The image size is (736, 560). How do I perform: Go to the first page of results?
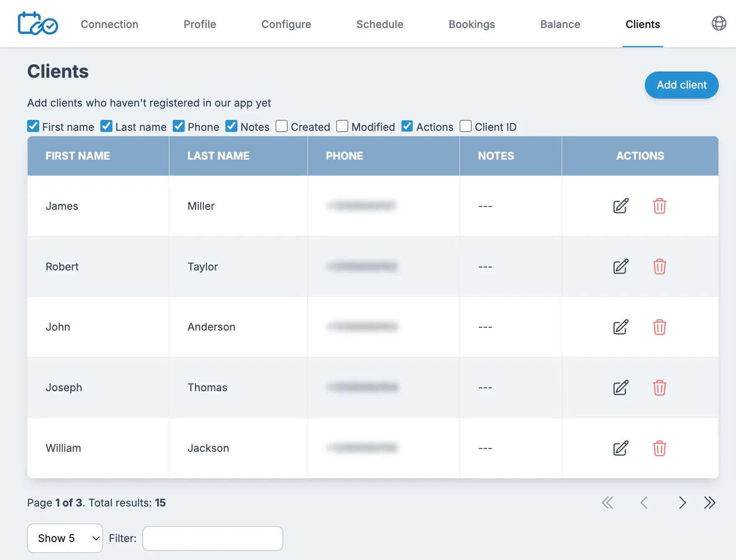(608, 503)
